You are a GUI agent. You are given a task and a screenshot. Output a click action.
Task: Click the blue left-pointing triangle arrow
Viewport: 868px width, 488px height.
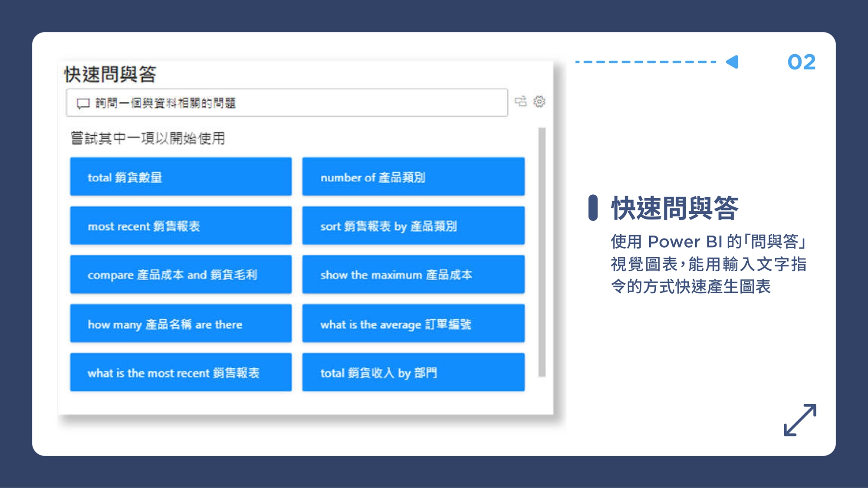(x=733, y=62)
